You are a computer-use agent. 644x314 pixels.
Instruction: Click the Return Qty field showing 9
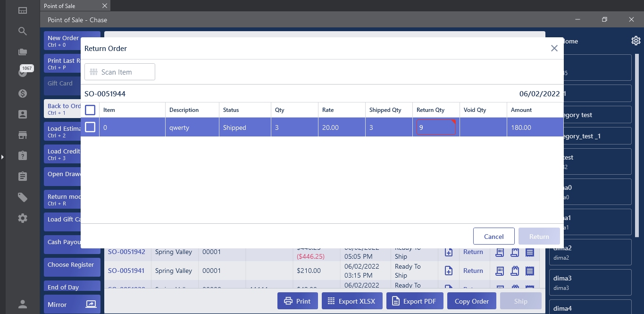click(435, 127)
